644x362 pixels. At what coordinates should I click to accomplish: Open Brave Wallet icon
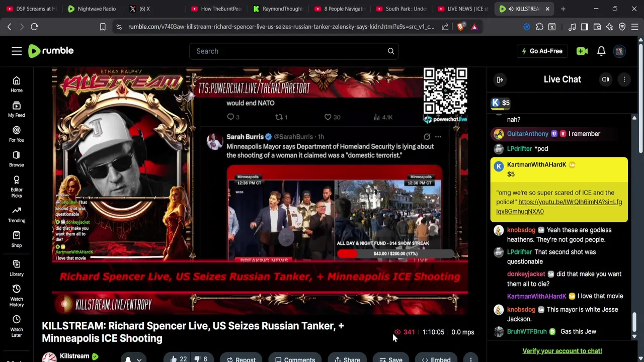point(597,27)
